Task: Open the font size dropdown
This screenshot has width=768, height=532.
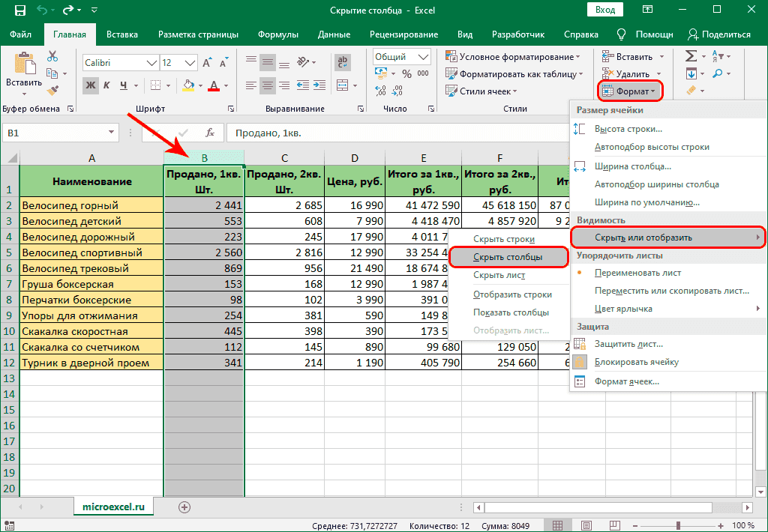Action: click(x=190, y=62)
